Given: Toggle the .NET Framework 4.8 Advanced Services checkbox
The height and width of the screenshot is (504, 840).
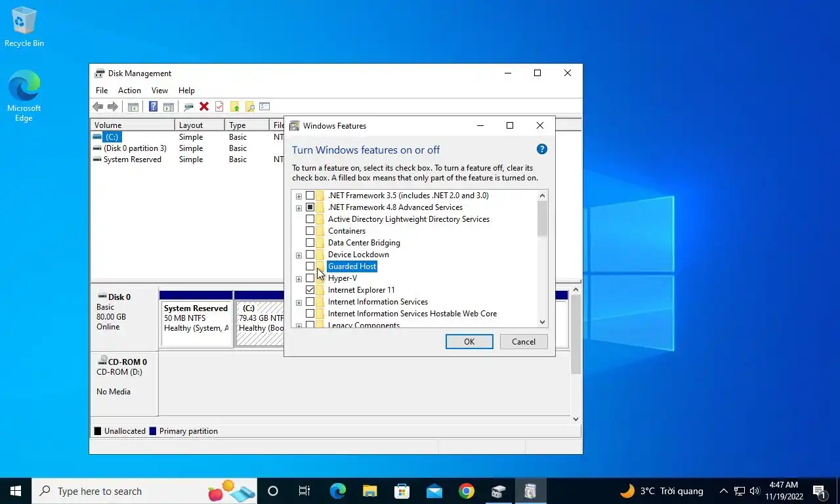Looking at the screenshot, I should coord(310,207).
